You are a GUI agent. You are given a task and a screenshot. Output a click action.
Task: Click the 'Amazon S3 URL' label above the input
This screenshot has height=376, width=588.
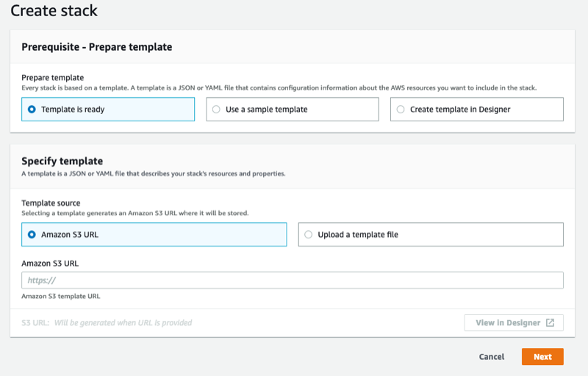(50, 263)
